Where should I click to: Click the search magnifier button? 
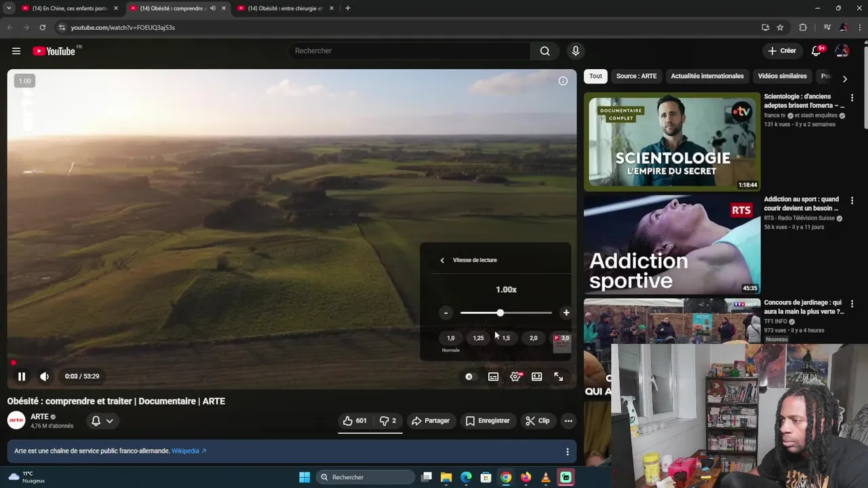[545, 51]
